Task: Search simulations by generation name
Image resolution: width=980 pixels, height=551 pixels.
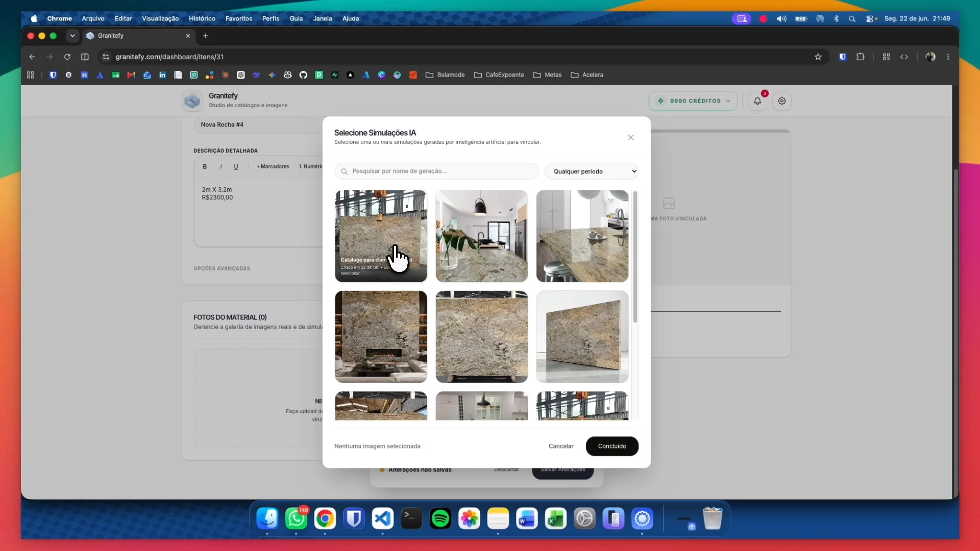Action: coord(436,171)
